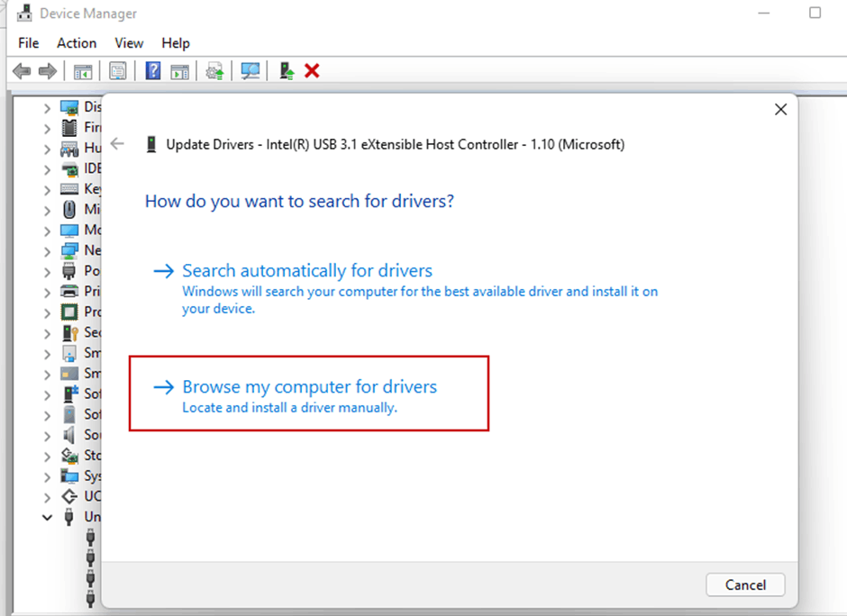Maximize the Device Manager window

tap(815, 13)
